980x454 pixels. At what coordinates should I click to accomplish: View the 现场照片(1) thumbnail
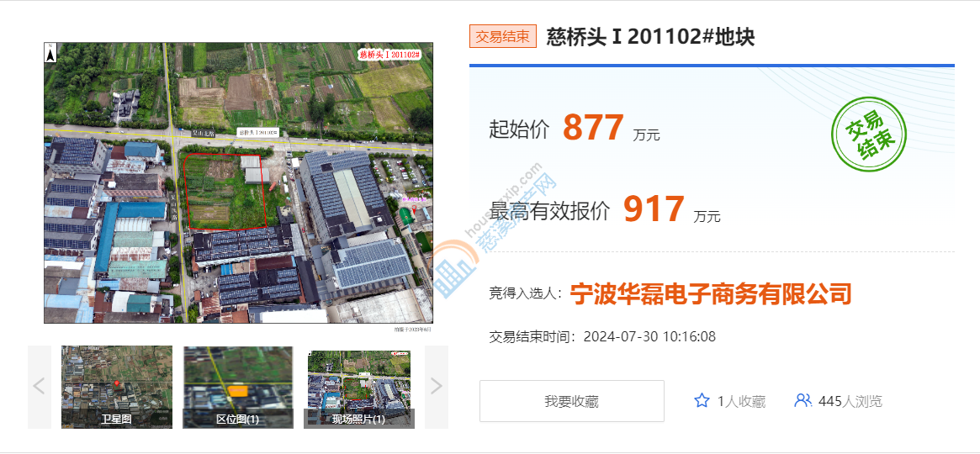pyautogui.click(x=358, y=387)
